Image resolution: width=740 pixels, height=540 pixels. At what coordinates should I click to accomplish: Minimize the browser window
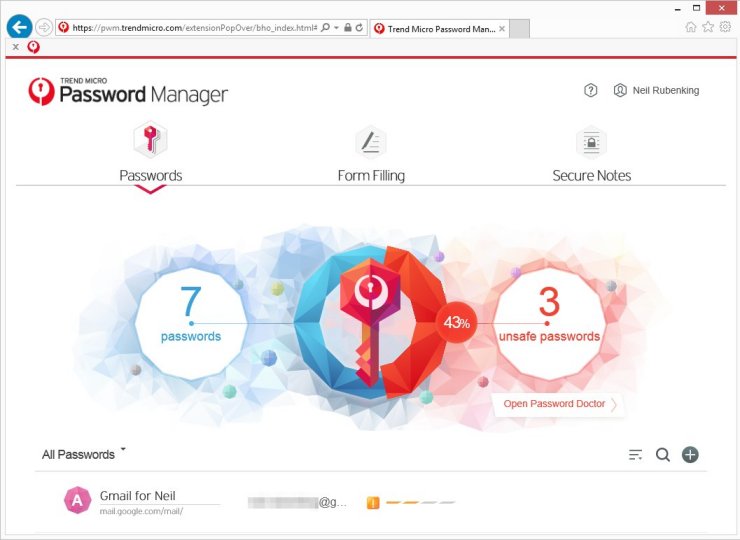[x=678, y=9]
